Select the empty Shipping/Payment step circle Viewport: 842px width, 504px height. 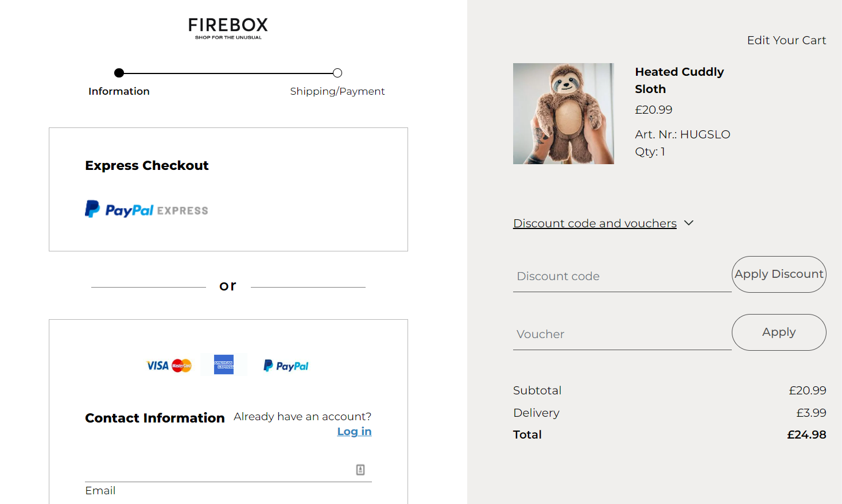[337, 73]
